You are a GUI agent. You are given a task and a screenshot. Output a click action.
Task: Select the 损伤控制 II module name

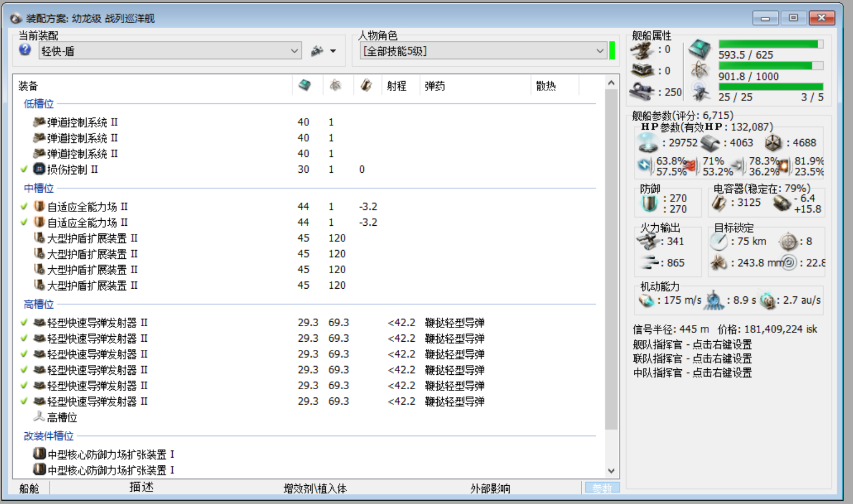point(72,169)
